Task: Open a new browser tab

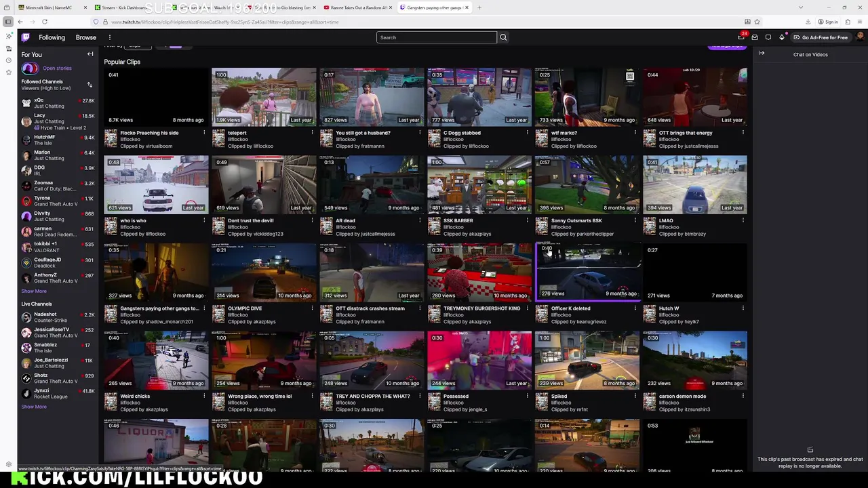Action: pos(479,7)
